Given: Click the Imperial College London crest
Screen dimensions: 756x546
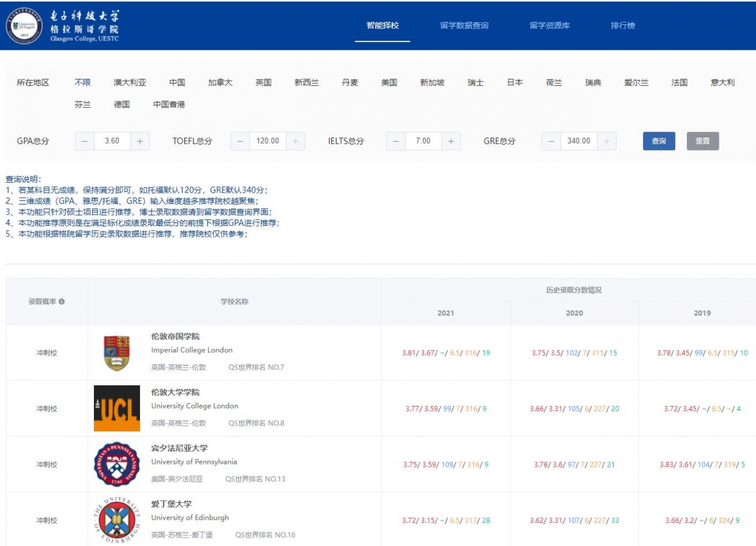Looking at the screenshot, I should pos(116,353).
